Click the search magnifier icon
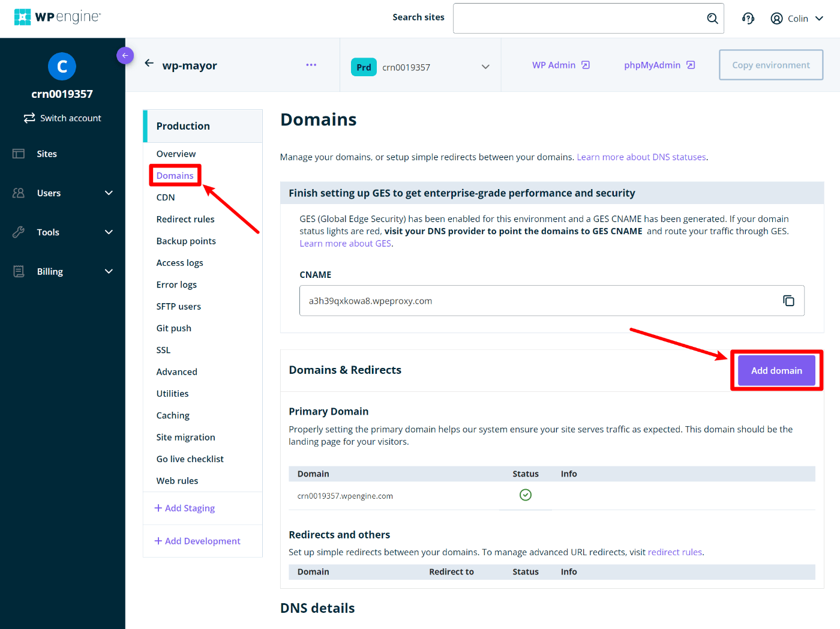Viewport: 840px width, 629px height. click(712, 18)
